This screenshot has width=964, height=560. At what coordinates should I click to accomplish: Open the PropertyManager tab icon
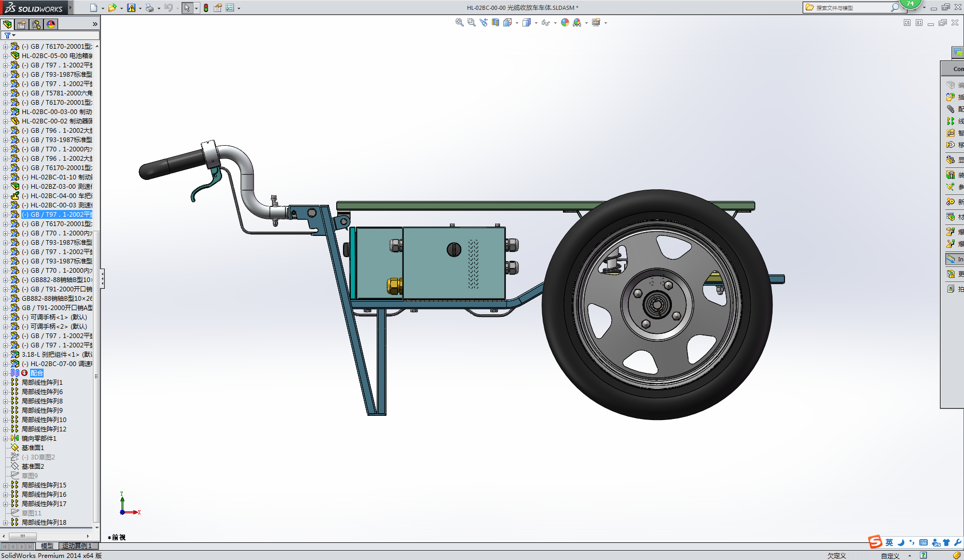click(22, 24)
